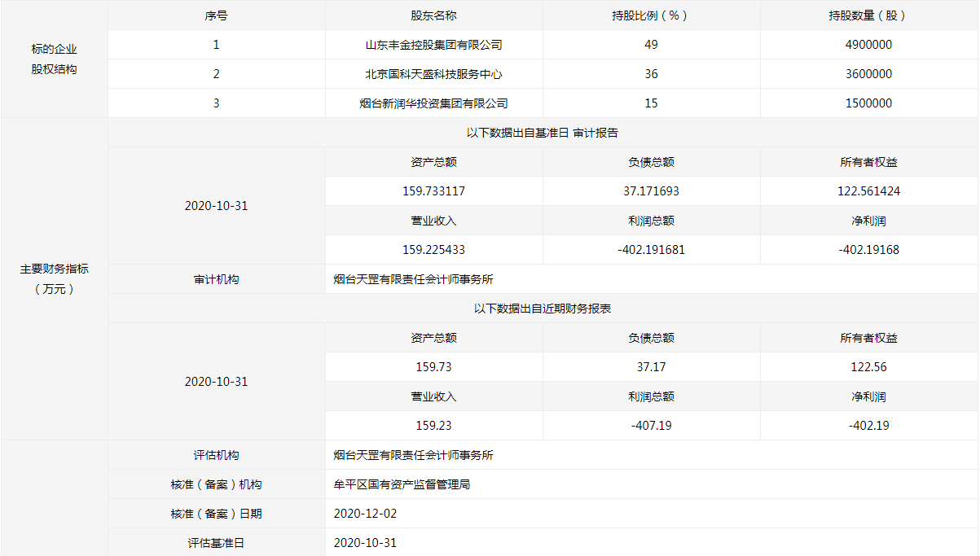The image size is (980, 556).
Task: Select 烟台天罡有限责任会计师事务所 in the 审计机构 row
Action: pyautogui.click(x=414, y=279)
